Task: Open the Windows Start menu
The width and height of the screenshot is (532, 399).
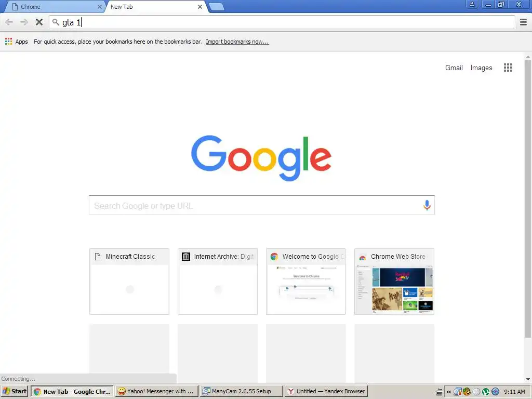Action: (x=15, y=391)
